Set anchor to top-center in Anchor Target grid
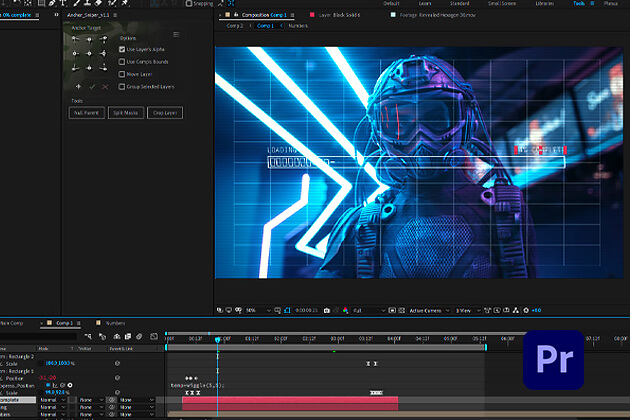Image resolution: width=630 pixels, height=420 pixels. [x=89, y=39]
